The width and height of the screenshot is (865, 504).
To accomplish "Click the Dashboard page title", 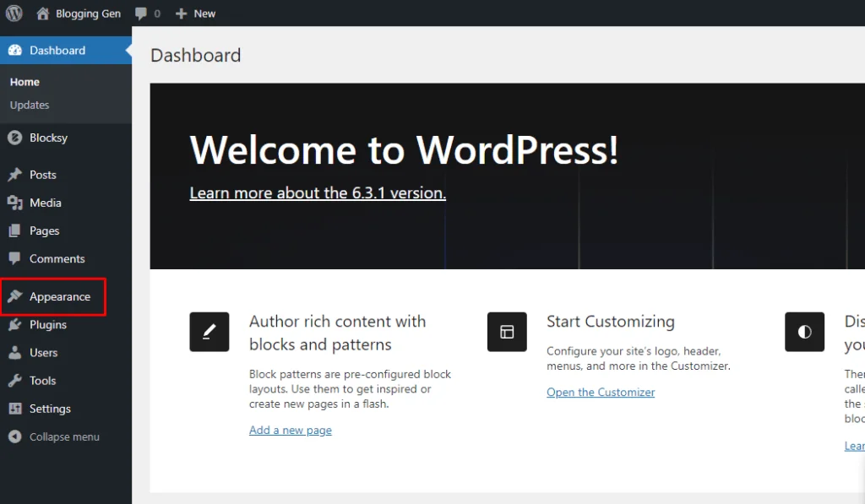I will coord(196,55).
